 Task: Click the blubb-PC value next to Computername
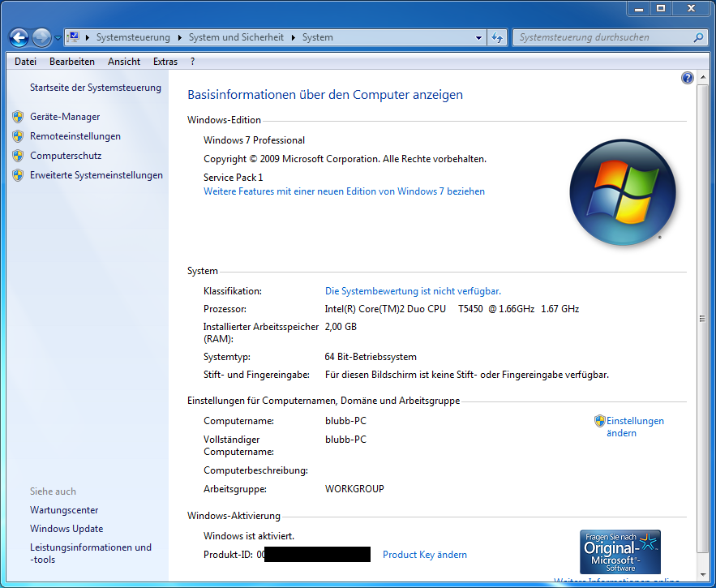(345, 421)
